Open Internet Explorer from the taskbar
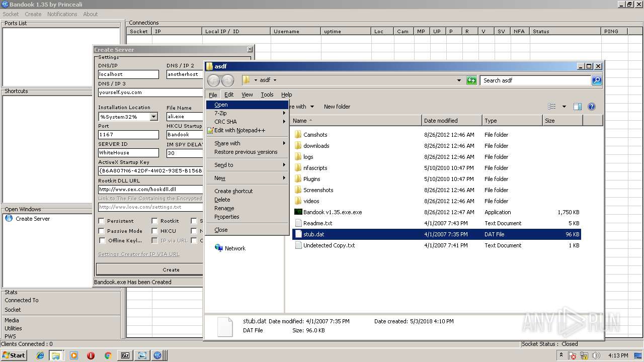The width and height of the screenshot is (644, 362). tap(40, 355)
